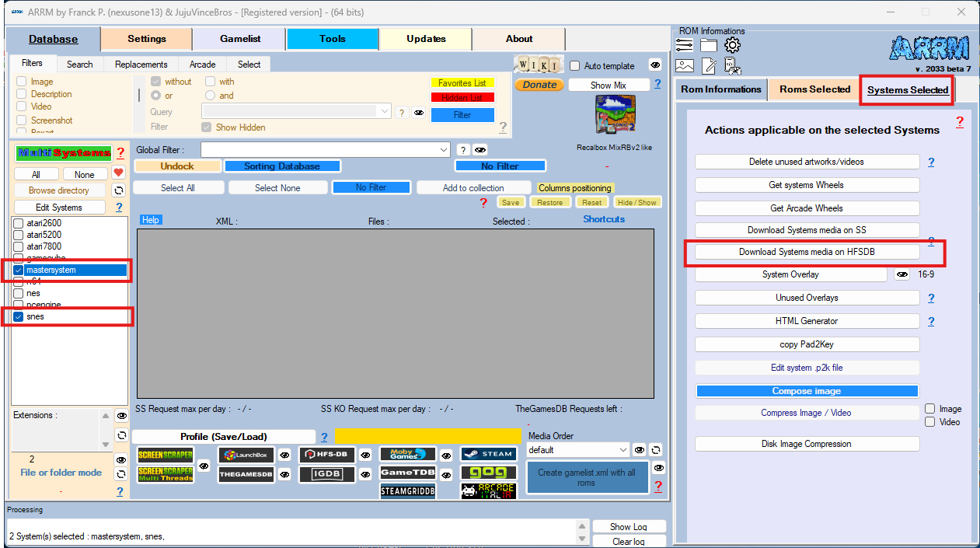980x548 pixels.
Task: Click the Steam scraper logo
Action: 488,454
